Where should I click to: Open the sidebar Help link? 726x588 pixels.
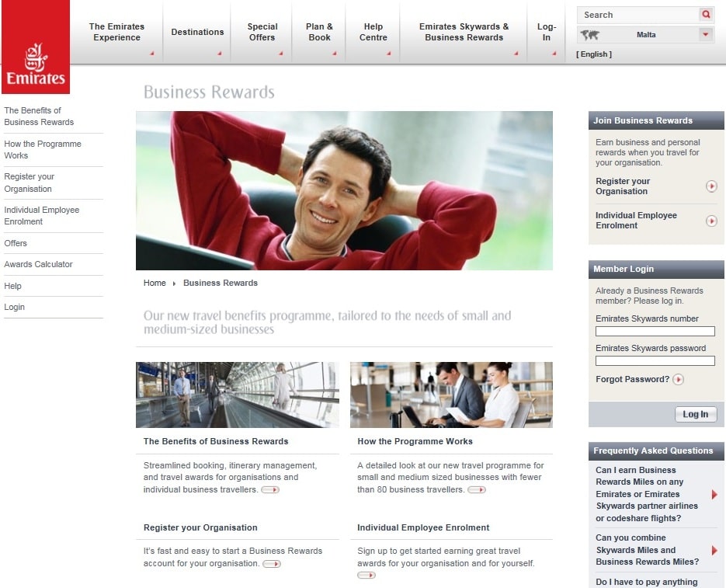(x=12, y=286)
